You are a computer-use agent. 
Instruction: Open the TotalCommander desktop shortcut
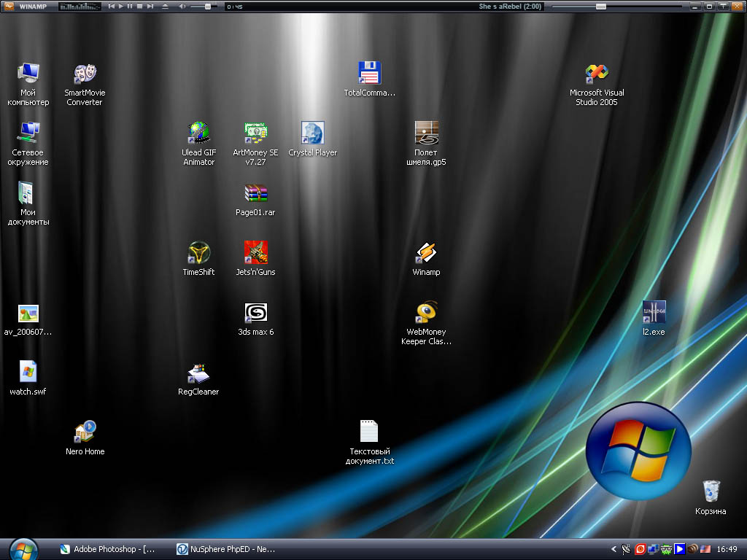pos(369,74)
